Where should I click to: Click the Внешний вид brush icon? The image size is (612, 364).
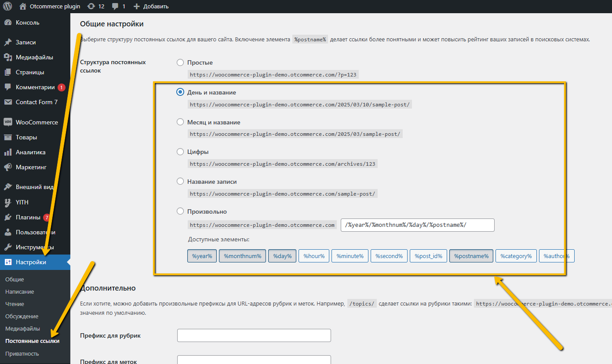8,187
